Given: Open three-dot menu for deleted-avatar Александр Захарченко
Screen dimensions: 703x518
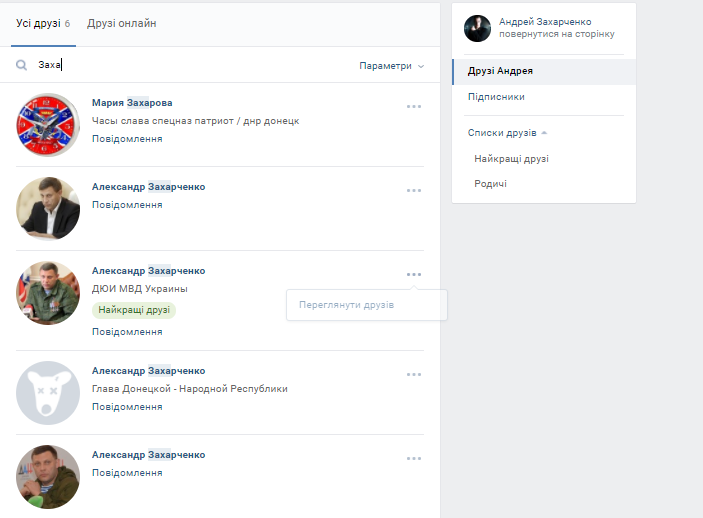Looking at the screenshot, I should tap(414, 374).
